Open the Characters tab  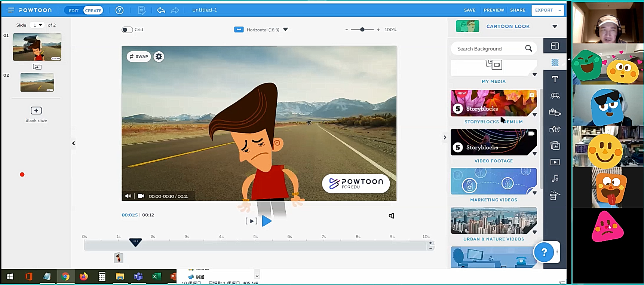(x=555, y=96)
